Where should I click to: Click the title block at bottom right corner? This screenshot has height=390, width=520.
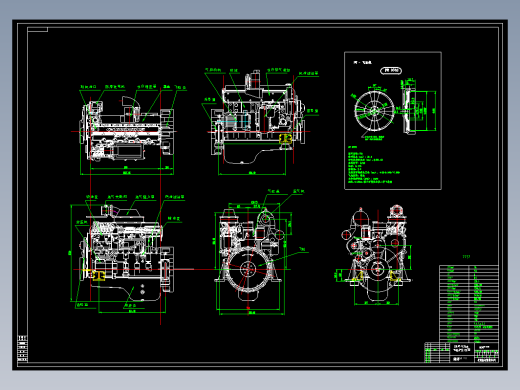(462, 352)
